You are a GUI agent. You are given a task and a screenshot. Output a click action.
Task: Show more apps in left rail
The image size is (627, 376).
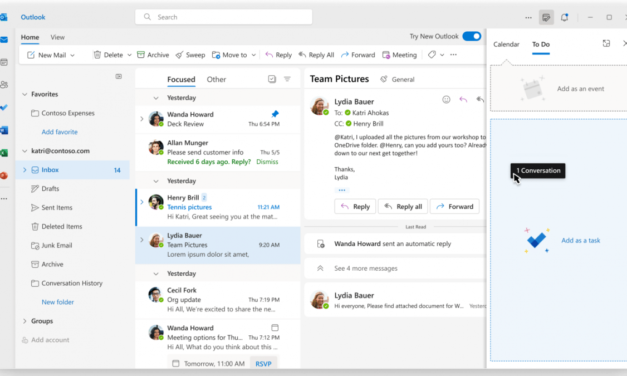(4, 199)
